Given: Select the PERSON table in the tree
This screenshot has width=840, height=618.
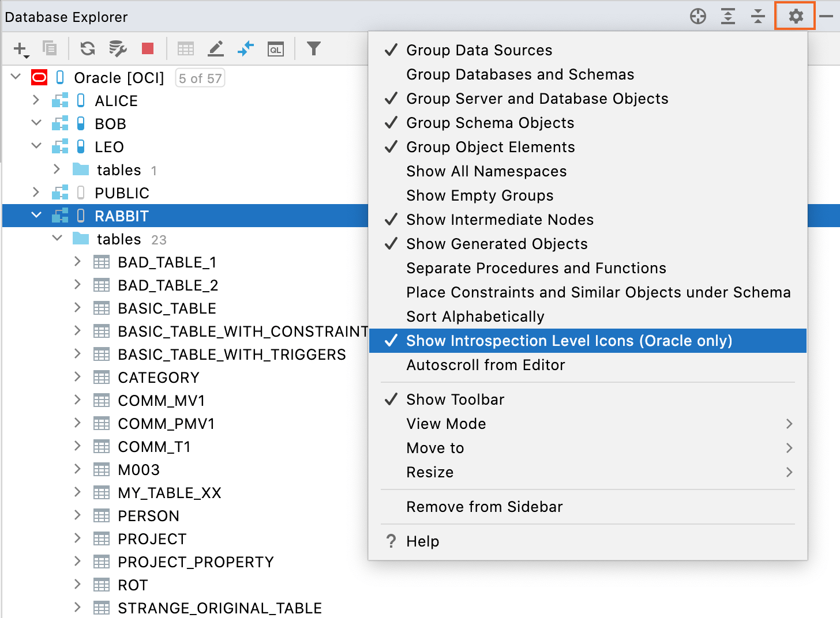Looking at the screenshot, I should pos(148,516).
